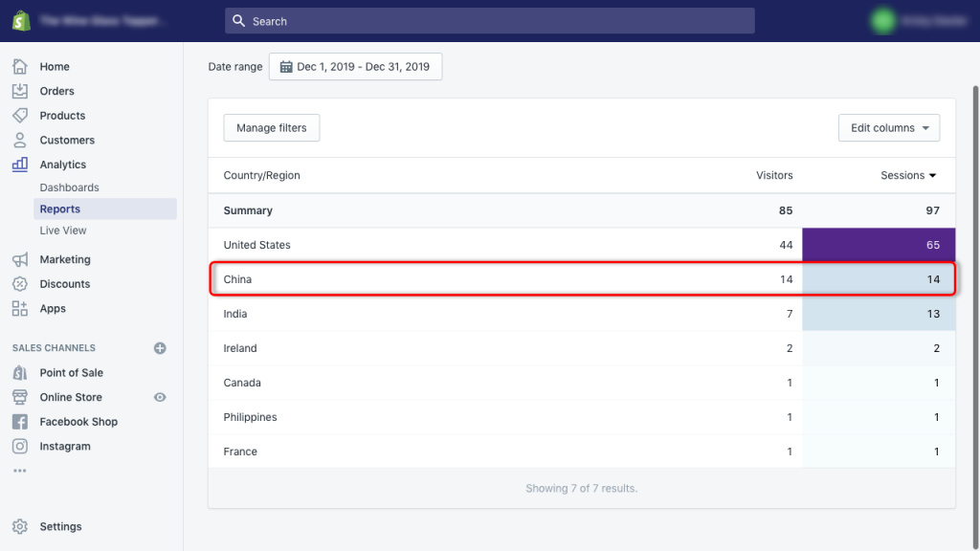980x551 pixels.
Task: Open the Settings page
Action: [x=60, y=527]
